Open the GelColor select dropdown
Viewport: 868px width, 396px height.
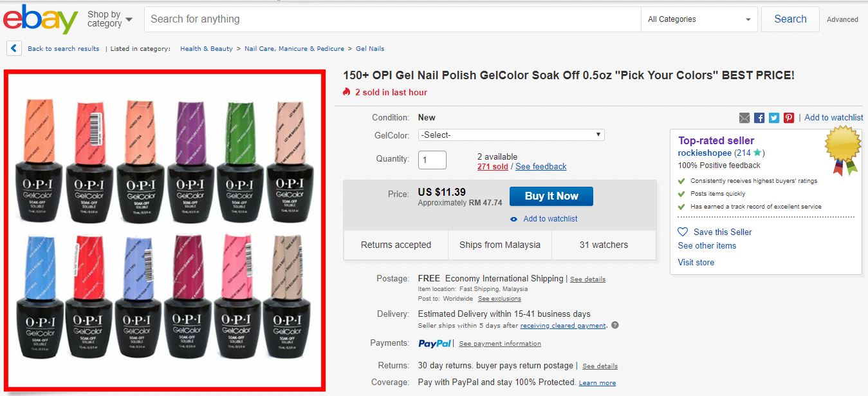tap(511, 135)
